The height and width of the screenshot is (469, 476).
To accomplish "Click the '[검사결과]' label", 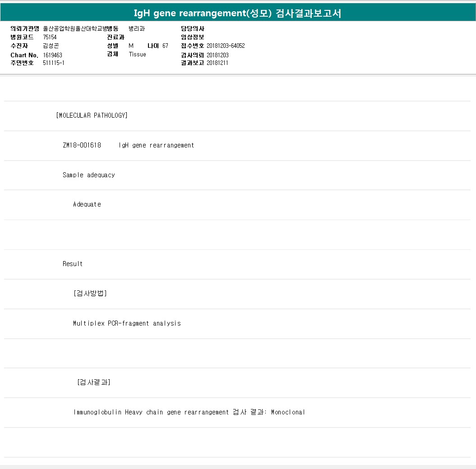I will click(94, 382).
